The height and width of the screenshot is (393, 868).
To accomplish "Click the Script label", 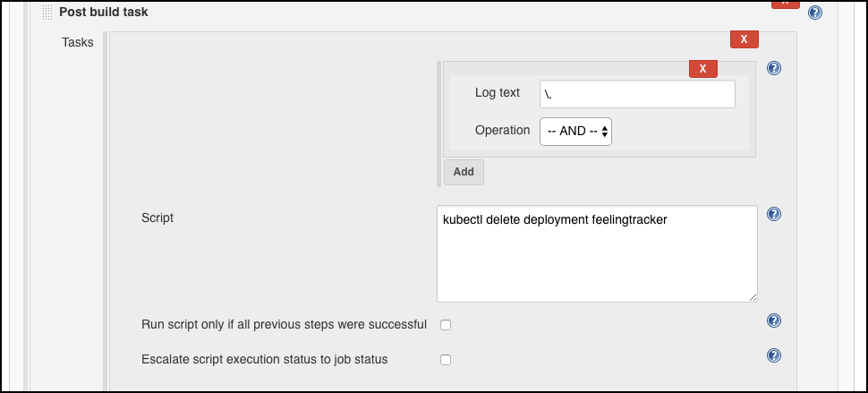I will 157,218.
